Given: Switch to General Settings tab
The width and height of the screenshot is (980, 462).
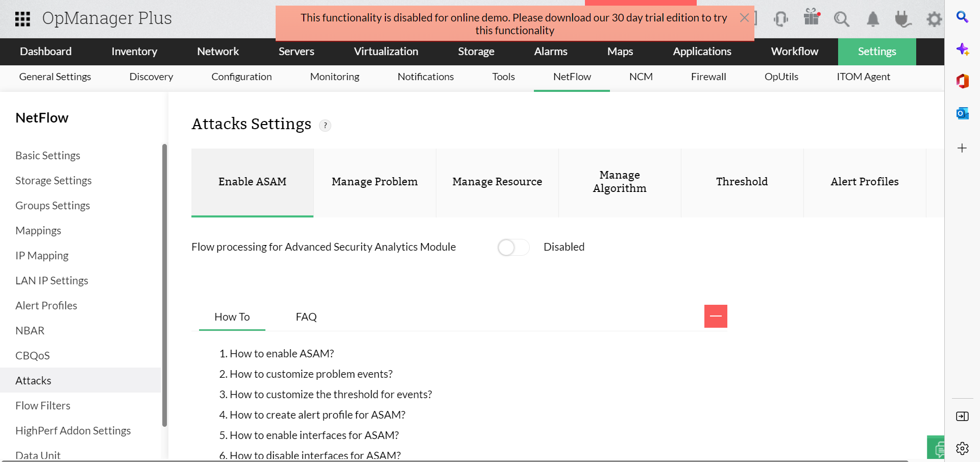Looking at the screenshot, I should [x=55, y=77].
